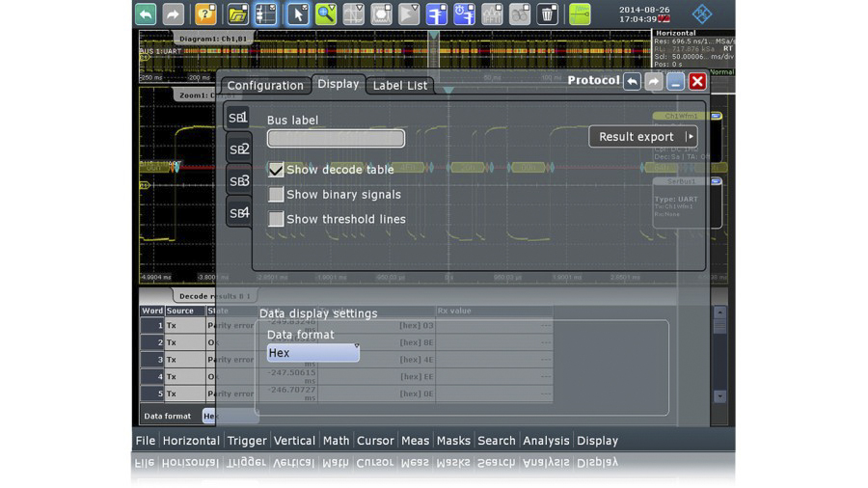Activate the magnifier zoom tool

click(x=326, y=14)
